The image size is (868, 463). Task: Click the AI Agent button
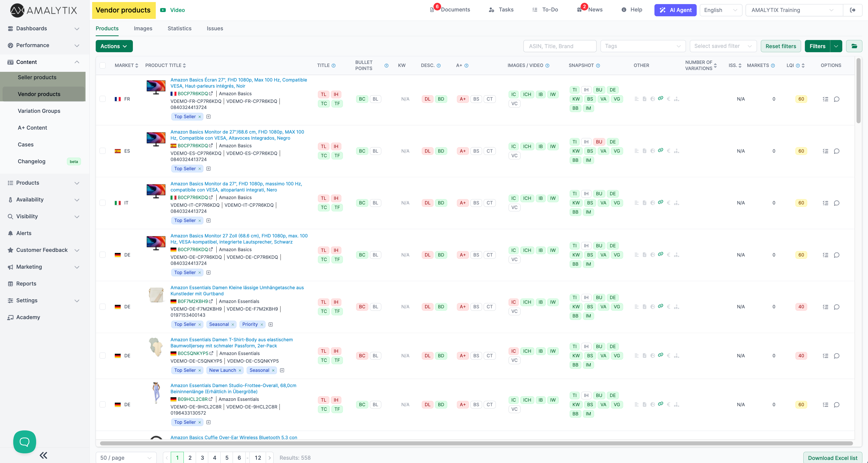point(675,10)
